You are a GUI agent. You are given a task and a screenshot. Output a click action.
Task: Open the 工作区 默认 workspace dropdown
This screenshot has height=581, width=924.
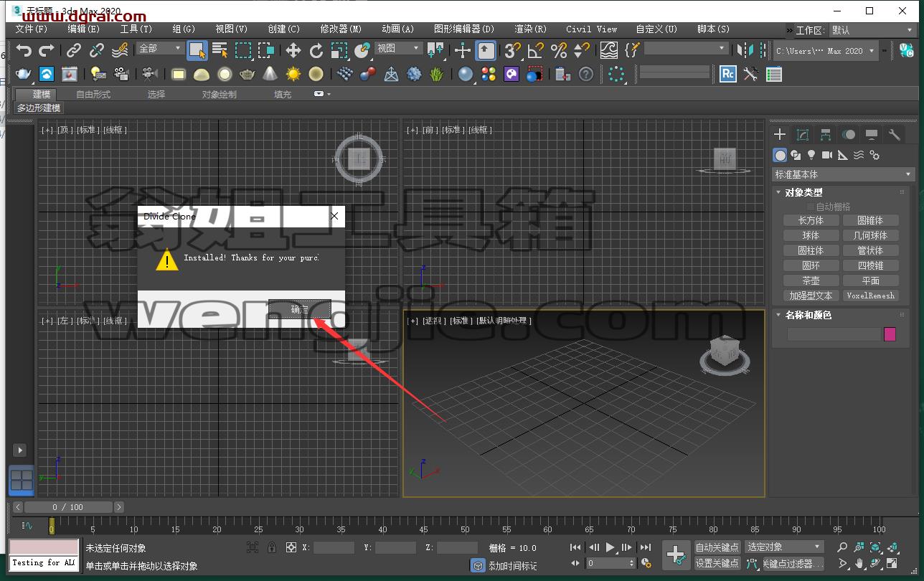pos(872,30)
